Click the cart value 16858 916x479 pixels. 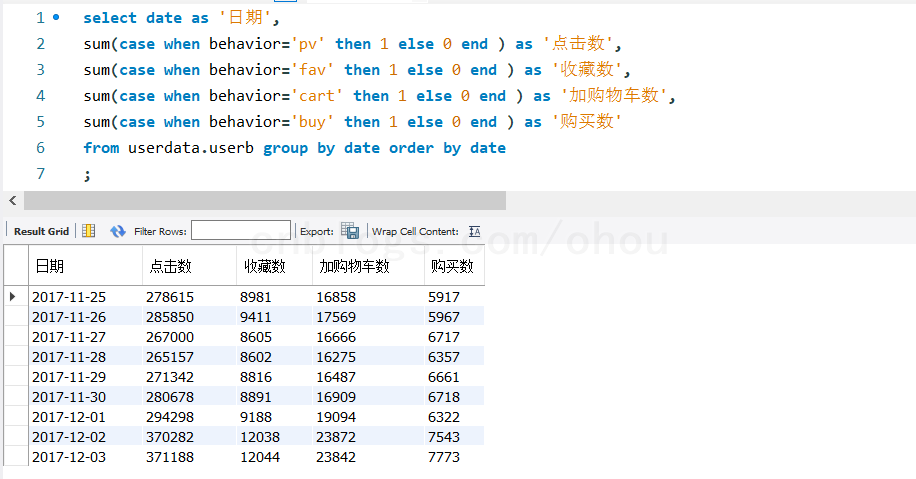pyautogui.click(x=336, y=297)
